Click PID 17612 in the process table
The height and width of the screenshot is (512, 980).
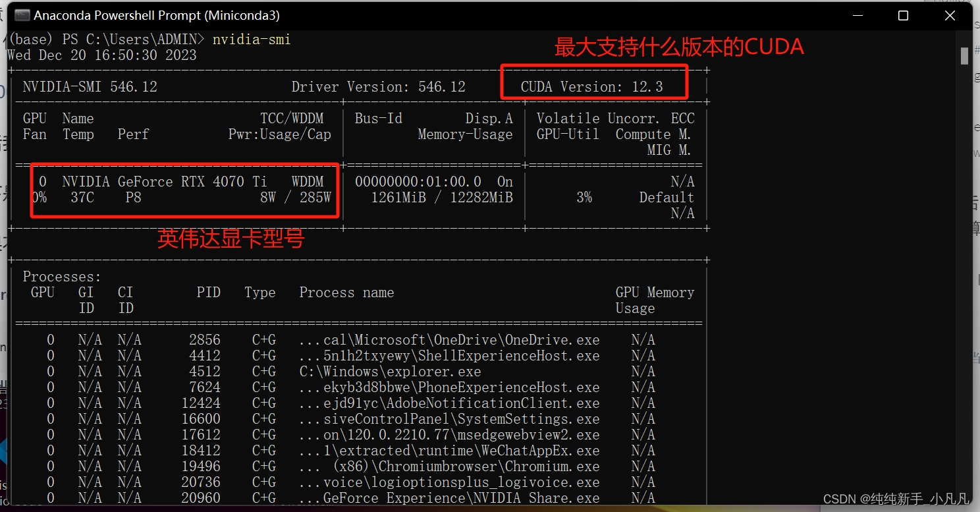coord(201,435)
